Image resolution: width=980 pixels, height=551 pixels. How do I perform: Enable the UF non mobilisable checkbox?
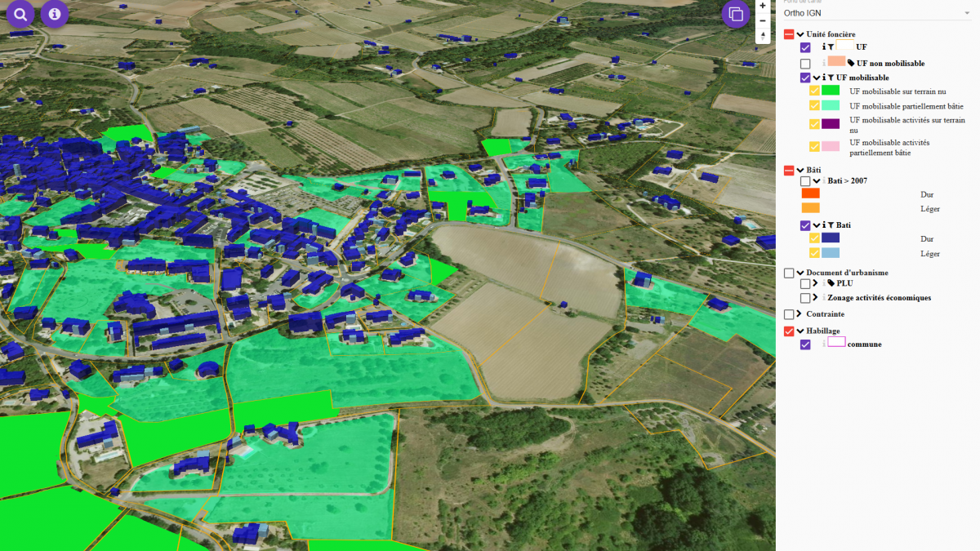point(805,64)
